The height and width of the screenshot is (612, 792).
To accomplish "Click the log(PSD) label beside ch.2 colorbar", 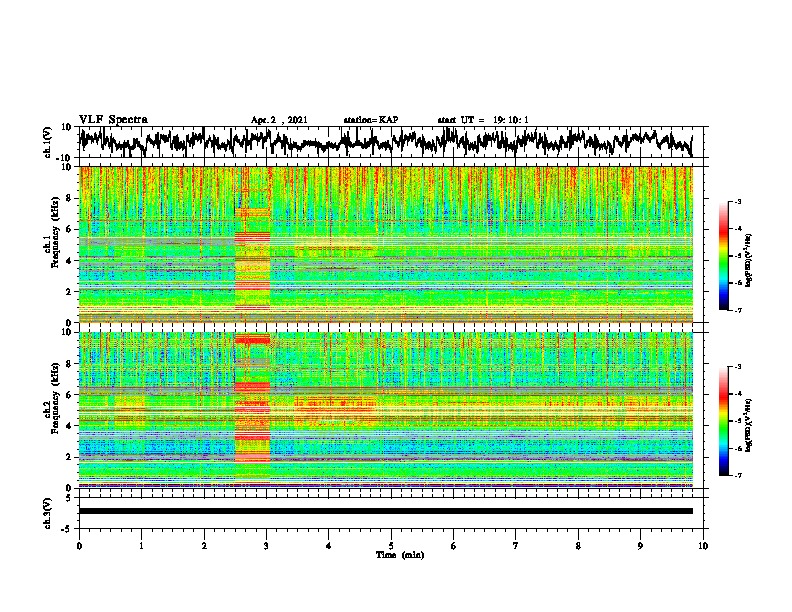I will [x=749, y=425].
